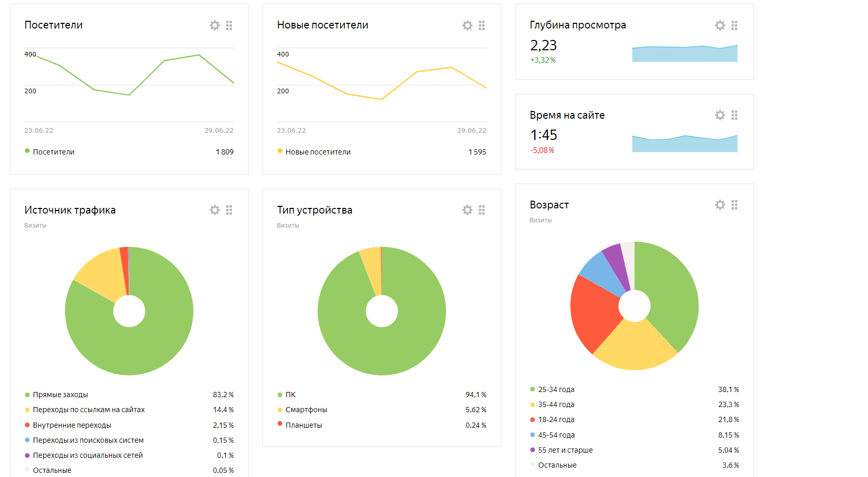Click legend entry Внутренние переходы
Viewport: 868px width, 477px height.
click(68, 425)
